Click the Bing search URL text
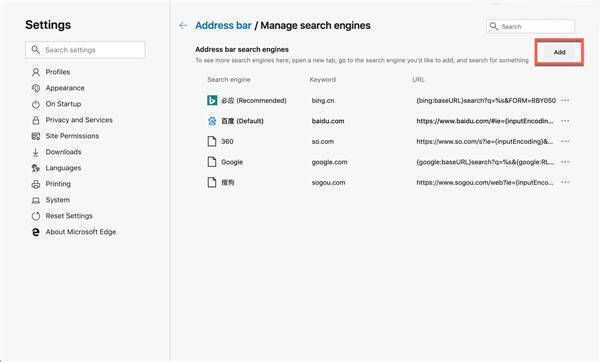 pyautogui.click(x=486, y=101)
